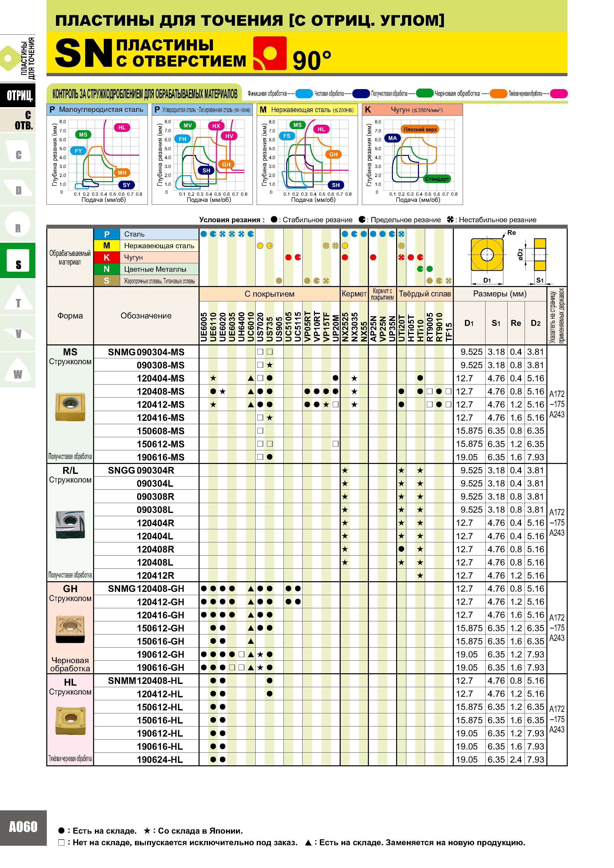Select the D-shape insert side tab

18,188
